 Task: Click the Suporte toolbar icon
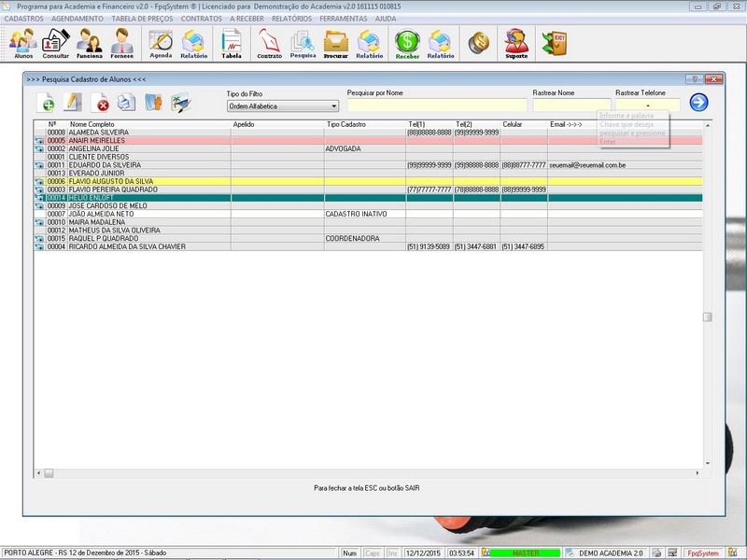pos(515,43)
